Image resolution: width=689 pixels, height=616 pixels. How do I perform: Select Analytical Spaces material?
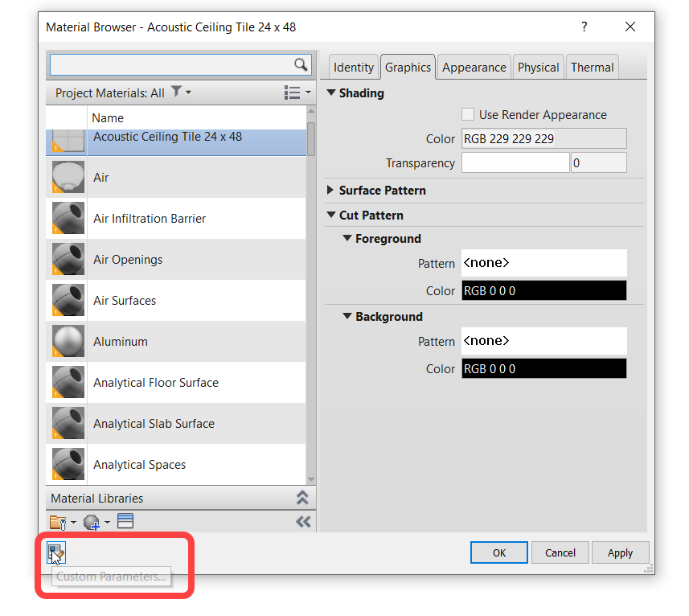[x=176, y=464]
